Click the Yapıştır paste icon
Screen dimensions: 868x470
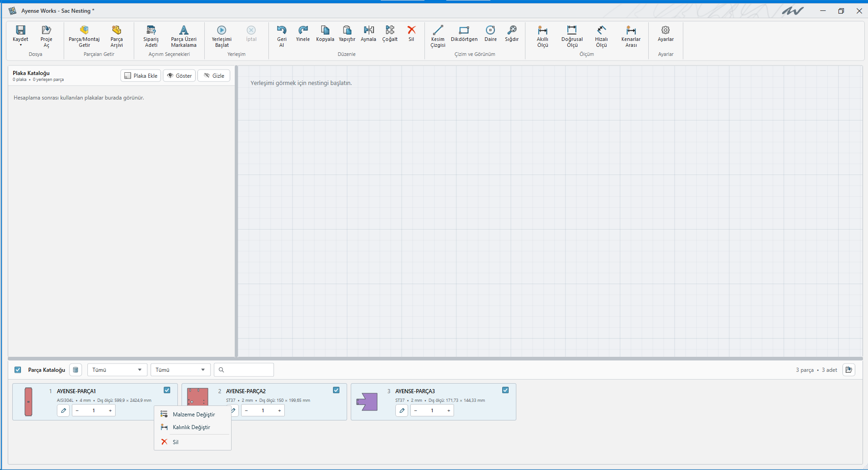347,30
